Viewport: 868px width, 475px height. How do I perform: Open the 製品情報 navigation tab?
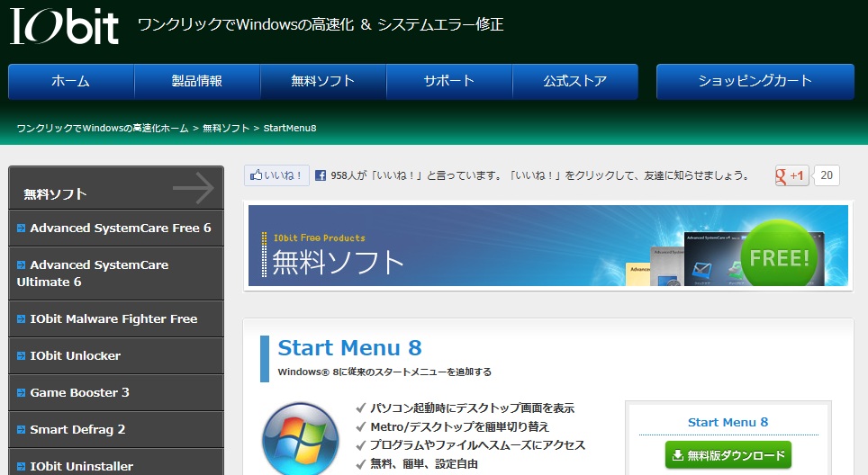point(197,81)
